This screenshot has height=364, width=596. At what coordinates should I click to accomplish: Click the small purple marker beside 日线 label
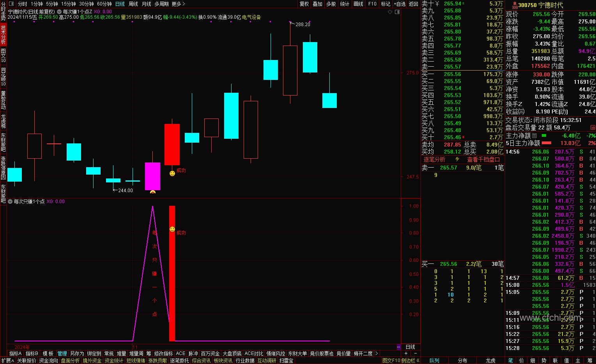[399, 347]
